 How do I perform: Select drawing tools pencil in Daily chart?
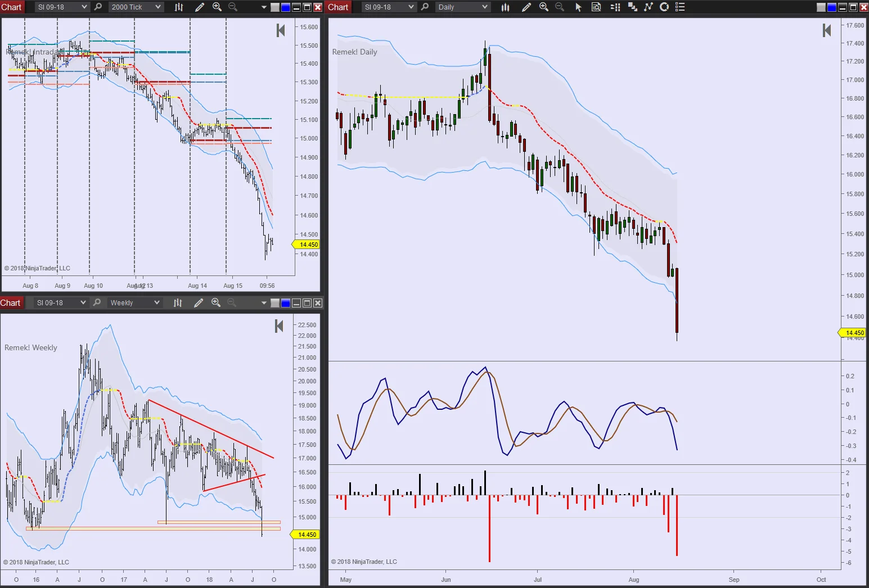tap(526, 7)
